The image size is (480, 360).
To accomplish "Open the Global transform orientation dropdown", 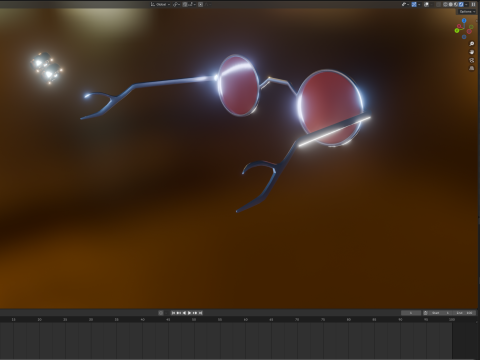I will 160,4.
